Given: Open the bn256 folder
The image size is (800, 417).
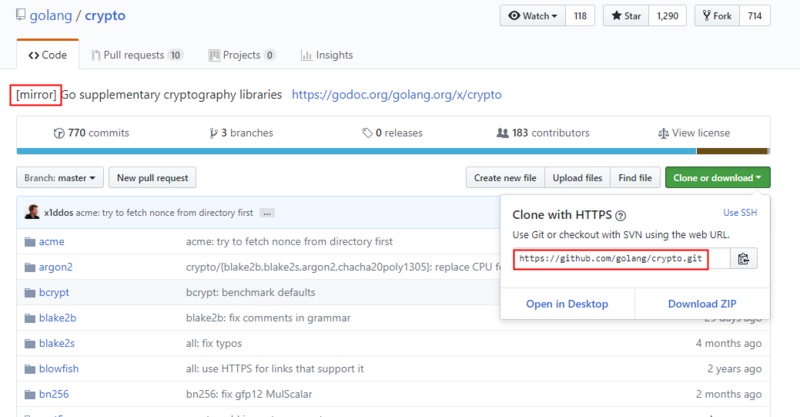Looking at the screenshot, I should [x=54, y=395].
